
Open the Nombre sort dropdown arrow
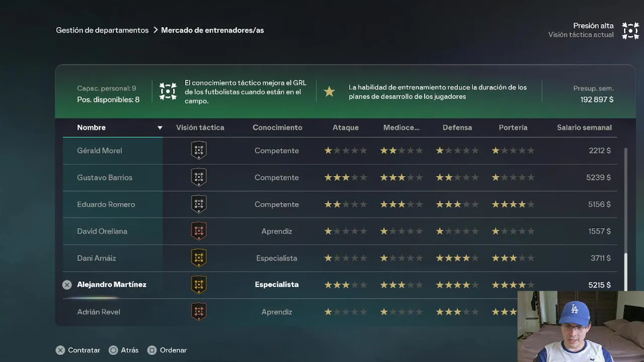(160, 128)
